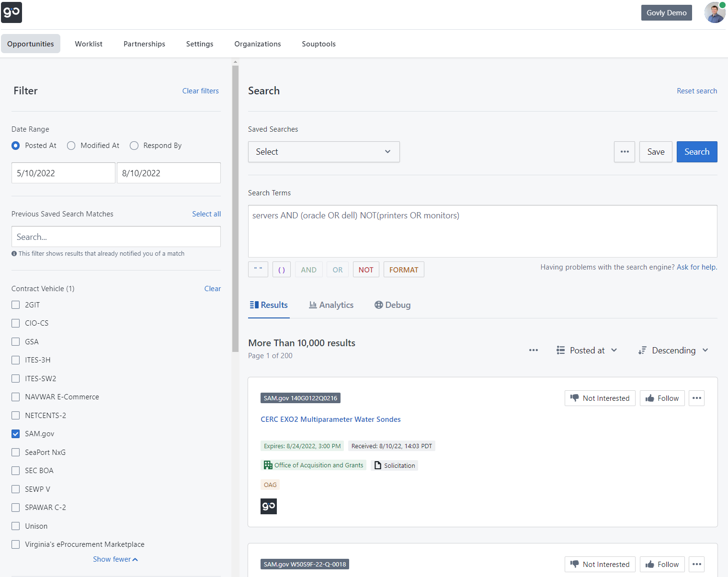Open the Saved Searches Select dropdown

323,152
